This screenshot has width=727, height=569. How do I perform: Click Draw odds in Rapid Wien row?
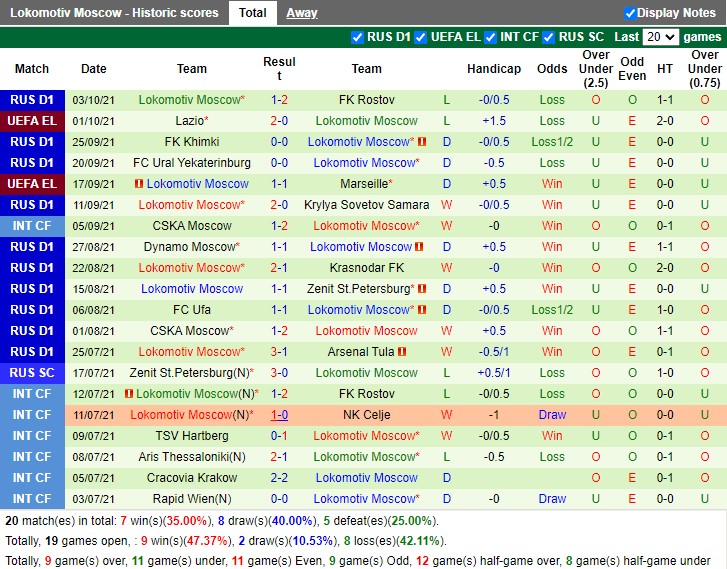pyautogui.click(x=552, y=499)
